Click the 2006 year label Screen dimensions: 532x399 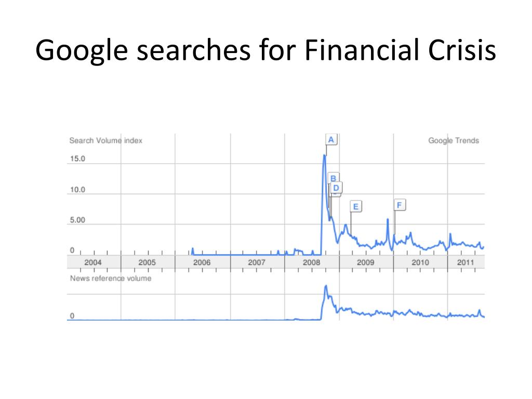202,262
